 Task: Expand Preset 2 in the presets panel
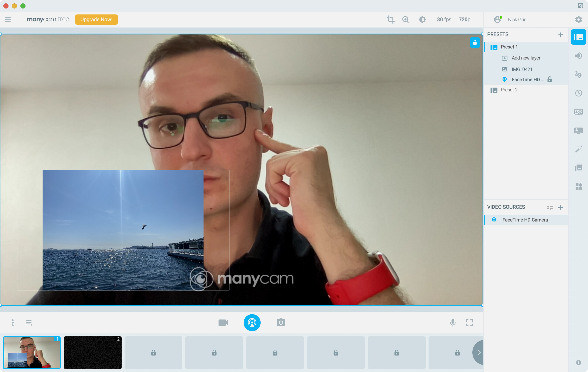[x=510, y=90]
